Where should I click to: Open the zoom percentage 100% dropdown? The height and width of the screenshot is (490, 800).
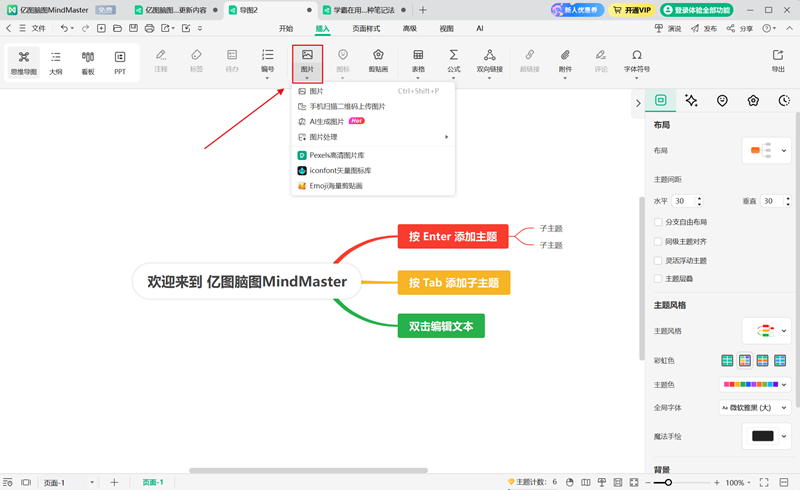tap(738, 482)
